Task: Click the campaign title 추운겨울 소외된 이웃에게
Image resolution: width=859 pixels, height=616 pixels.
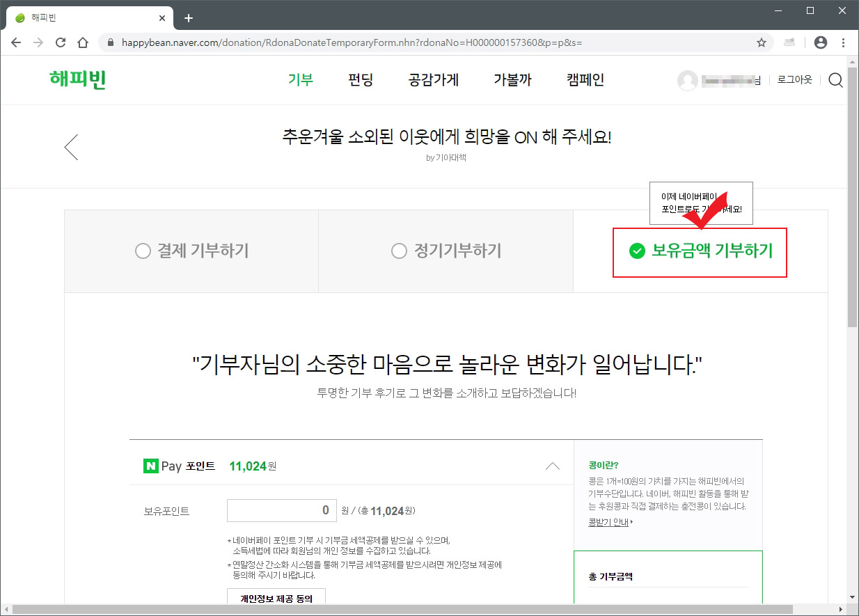Action: coord(447,136)
